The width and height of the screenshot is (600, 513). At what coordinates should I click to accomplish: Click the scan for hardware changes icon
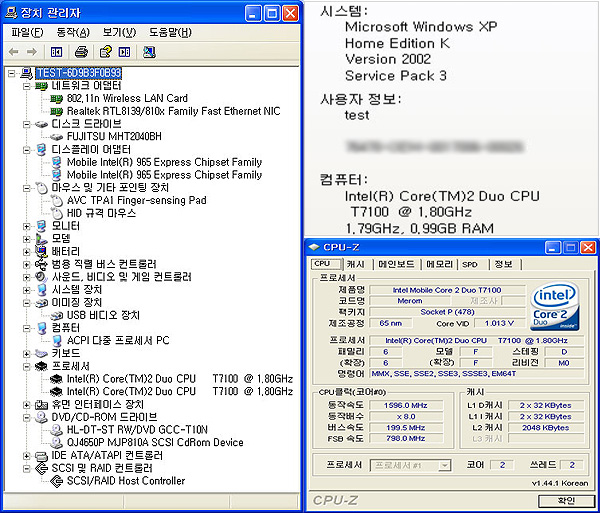[x=149, y=52]
